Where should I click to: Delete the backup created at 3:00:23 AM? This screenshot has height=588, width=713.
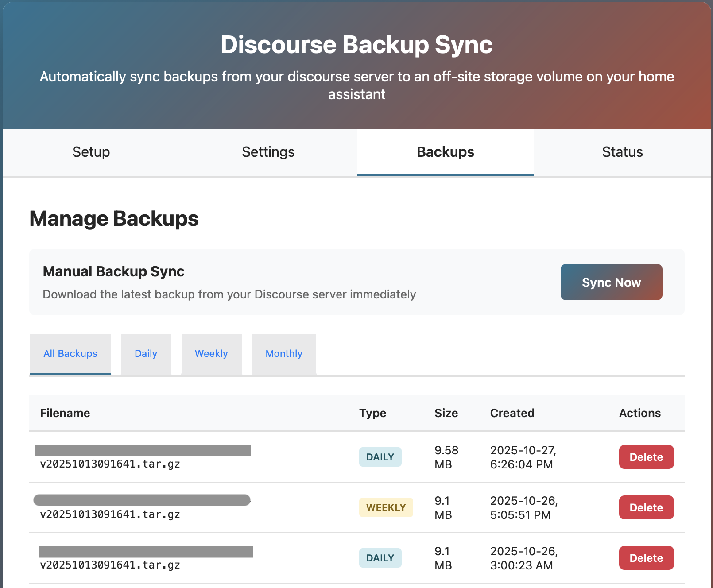click(646, 558)
